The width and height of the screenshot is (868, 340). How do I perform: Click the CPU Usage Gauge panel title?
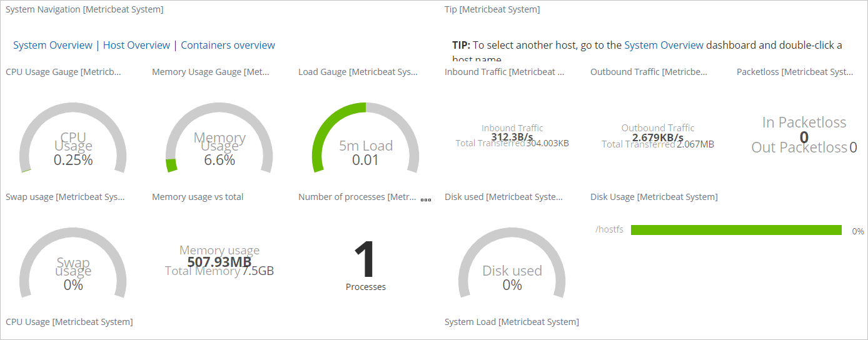click(63, 72)
